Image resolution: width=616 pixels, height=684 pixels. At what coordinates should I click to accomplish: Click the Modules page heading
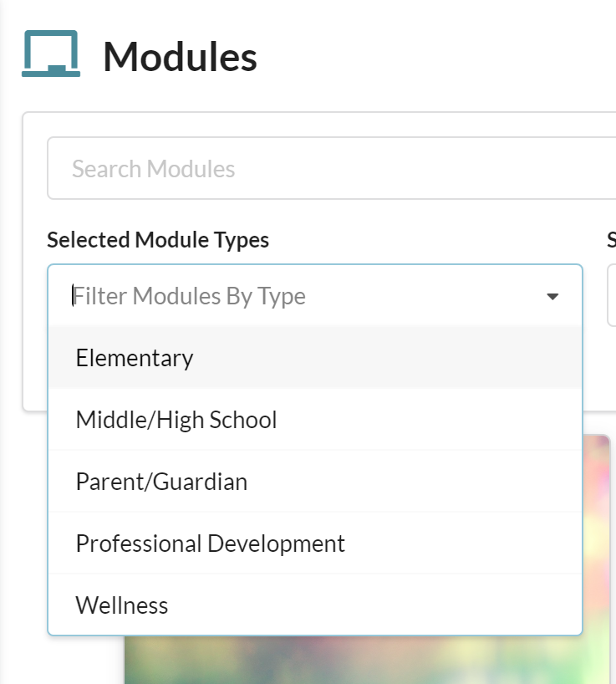pos(180,56)
